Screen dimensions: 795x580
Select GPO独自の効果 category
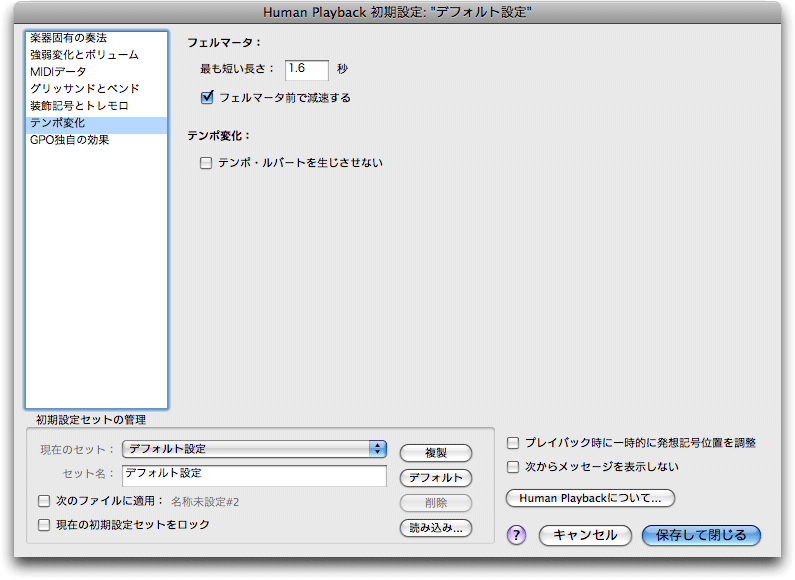pos(96,140)
